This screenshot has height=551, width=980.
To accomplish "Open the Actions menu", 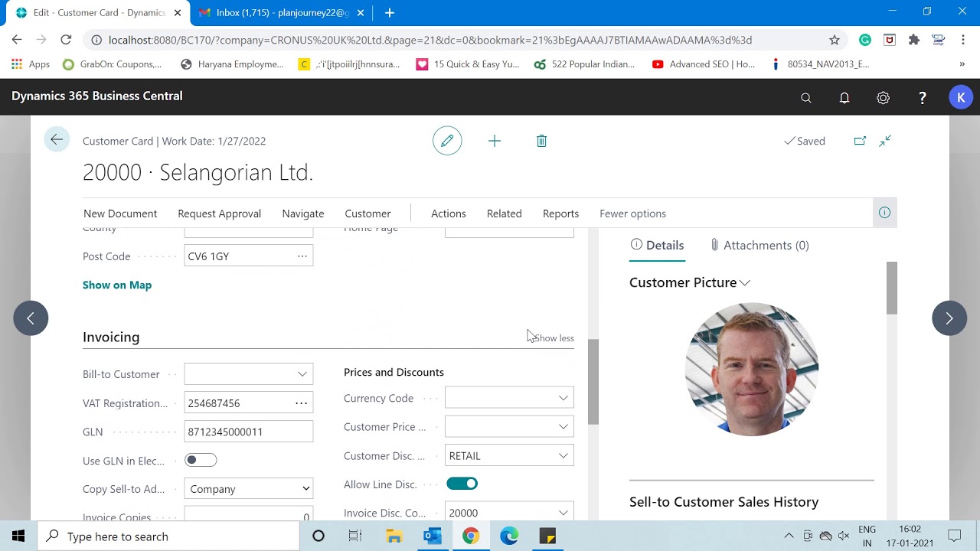I will point(448,214).
